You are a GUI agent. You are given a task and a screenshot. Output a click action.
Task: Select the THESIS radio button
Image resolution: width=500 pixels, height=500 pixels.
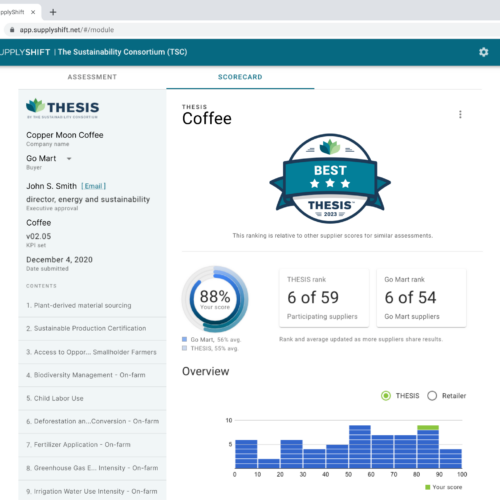pos(386,396)
